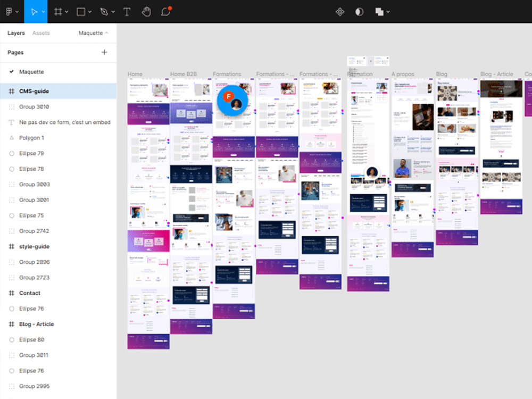Open the Figma main menu
Image resolution: width=532 pixels, height=399 pixels.
point(10,11)
